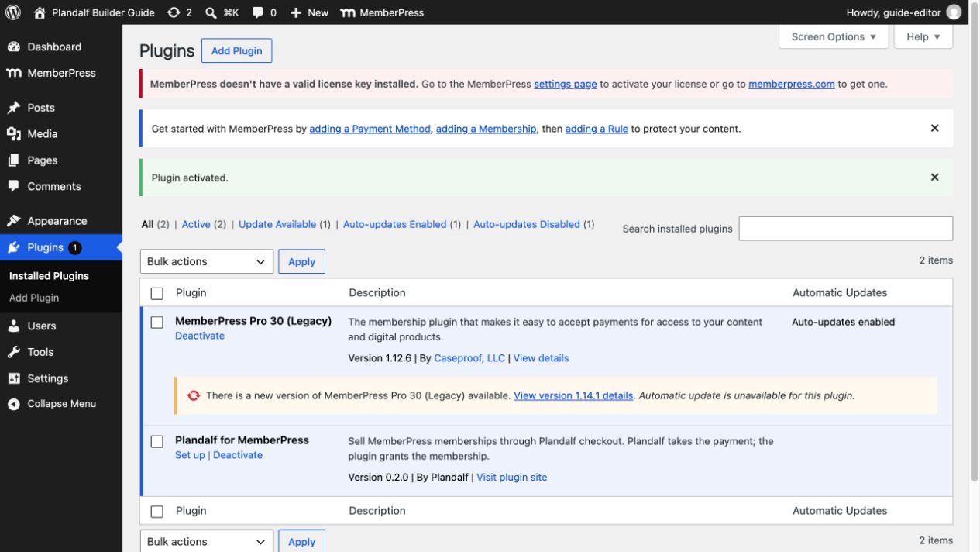
Task: Open the user avatar in top right
Action: 954,12
